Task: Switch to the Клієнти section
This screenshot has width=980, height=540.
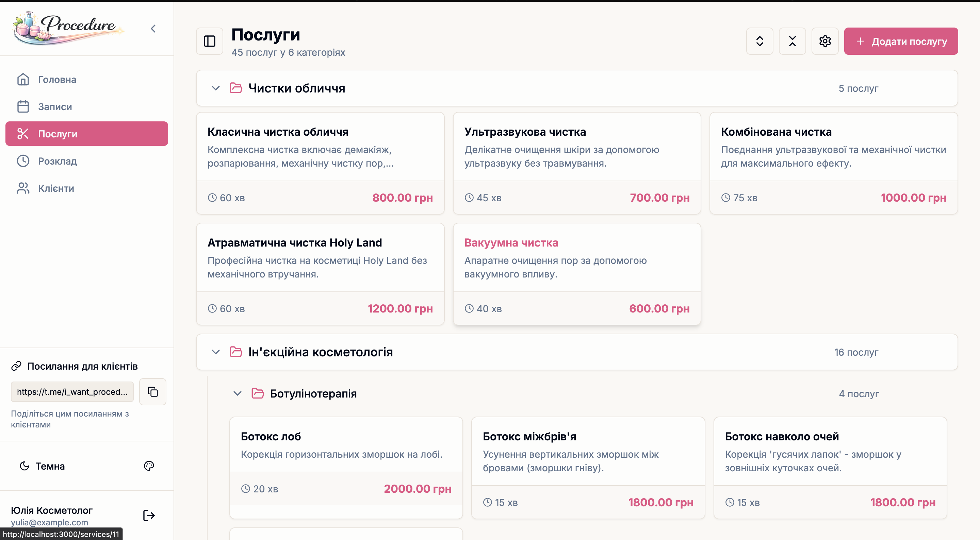Action: (x=55, y=188)
